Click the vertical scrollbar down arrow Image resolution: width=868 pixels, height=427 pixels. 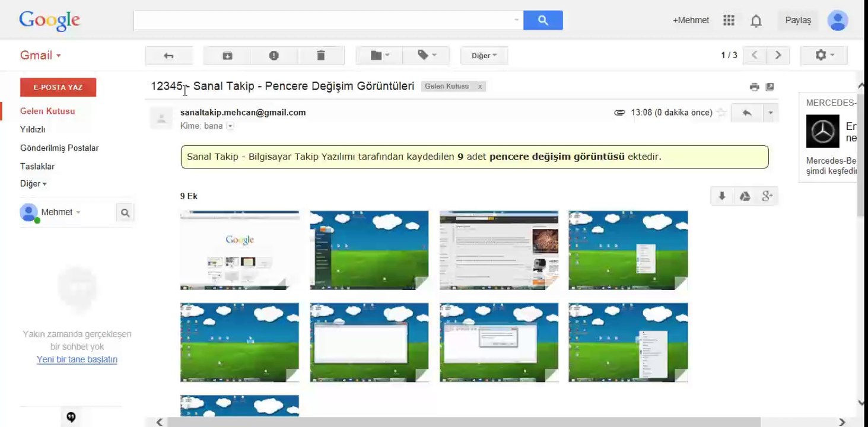[861, 403]
